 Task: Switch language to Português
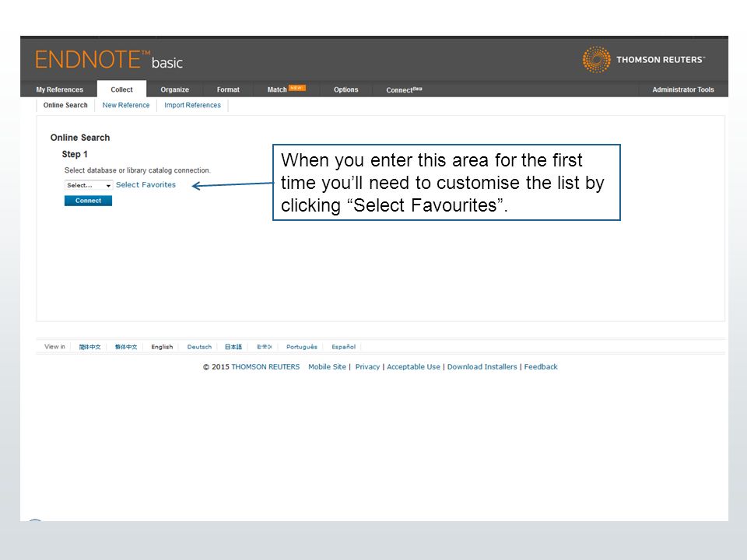tap(302, 347)
